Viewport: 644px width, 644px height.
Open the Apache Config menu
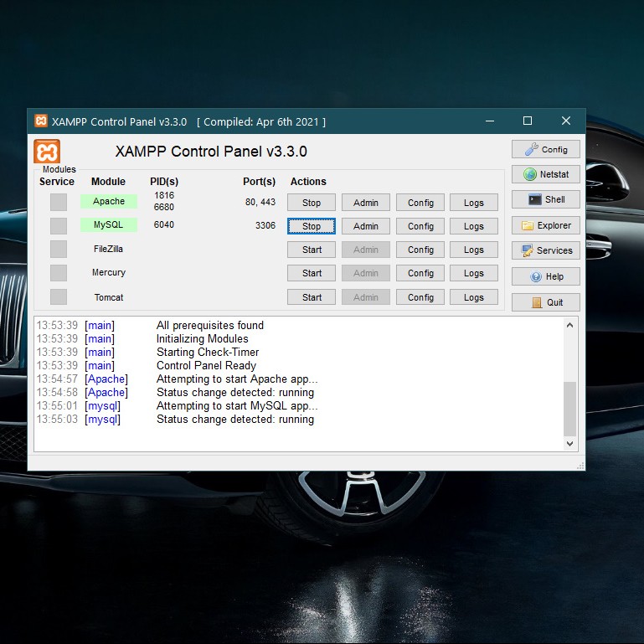pyautogui.click(x=420, y=203)
